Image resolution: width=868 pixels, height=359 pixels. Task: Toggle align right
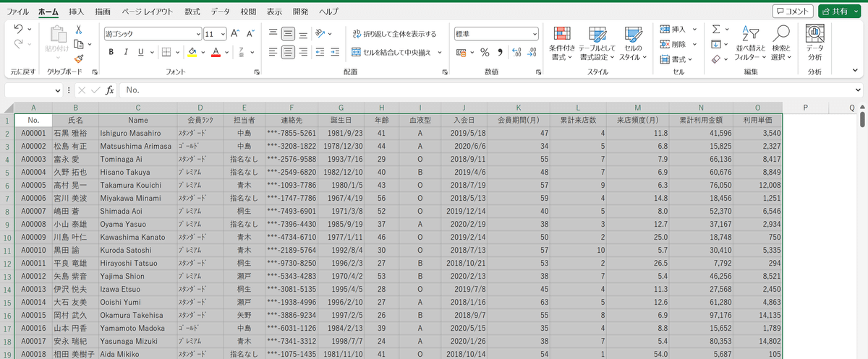[303, 52]
